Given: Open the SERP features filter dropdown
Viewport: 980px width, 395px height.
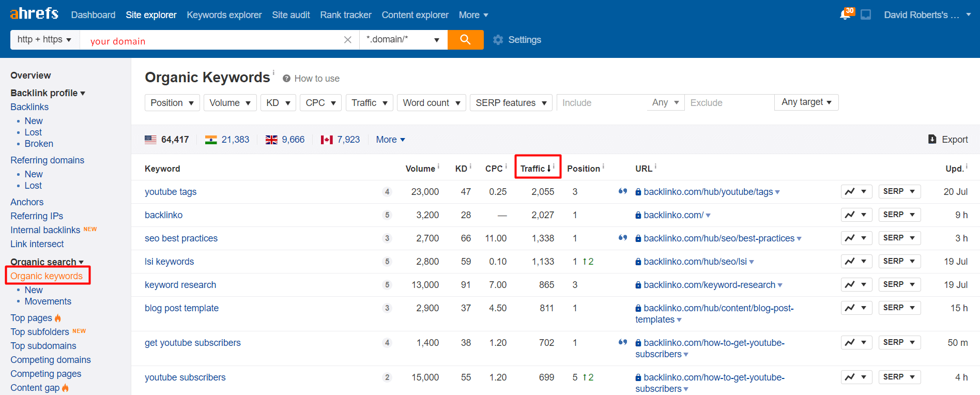Looking at the screenshot, I should (511, 103).
